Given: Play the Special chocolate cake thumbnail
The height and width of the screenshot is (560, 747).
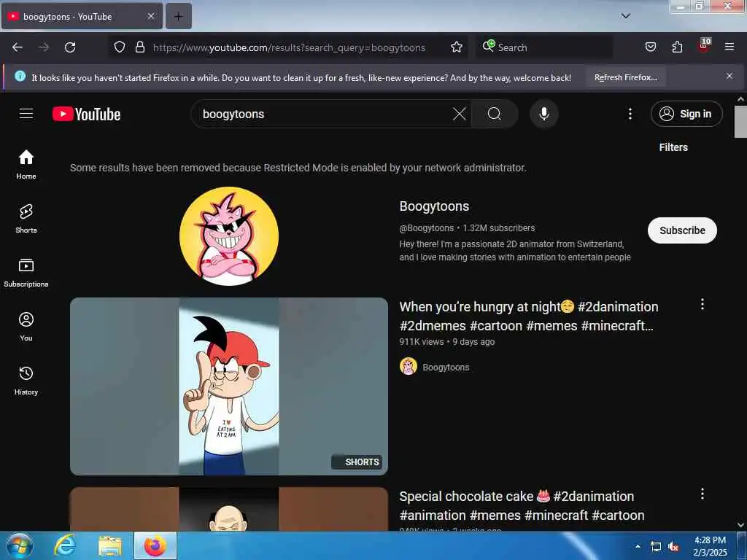Looking at the screenshot, I should [229, 508].
